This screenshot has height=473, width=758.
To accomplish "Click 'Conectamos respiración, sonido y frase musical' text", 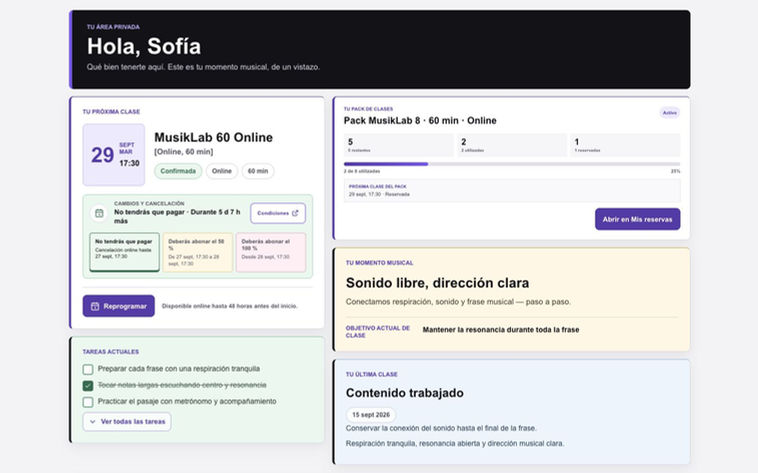I will point(458,302).
